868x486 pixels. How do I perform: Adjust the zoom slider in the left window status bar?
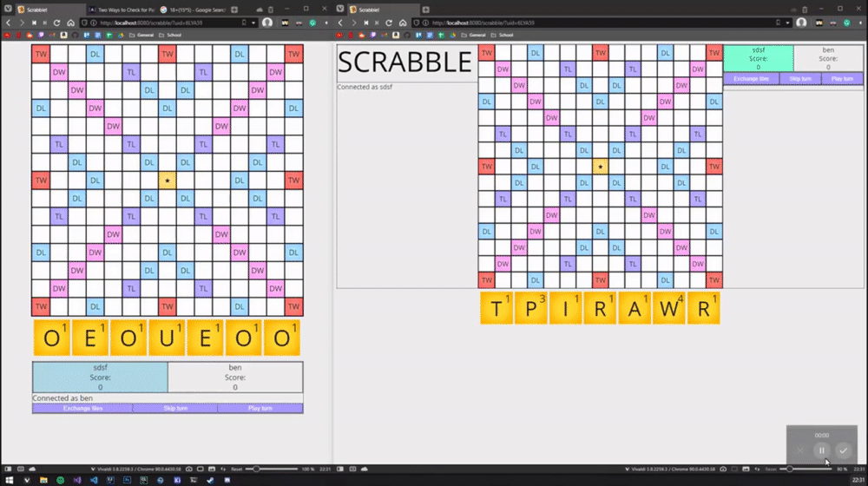[271, 469]
